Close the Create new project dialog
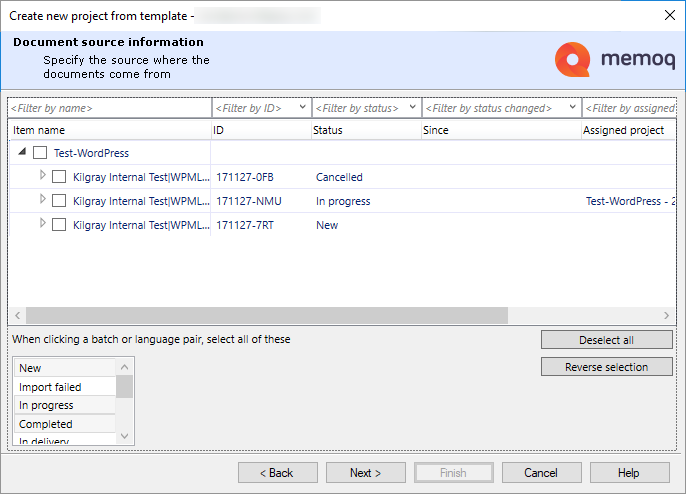The width and height of the screenshot is (686, 494). 669,15
